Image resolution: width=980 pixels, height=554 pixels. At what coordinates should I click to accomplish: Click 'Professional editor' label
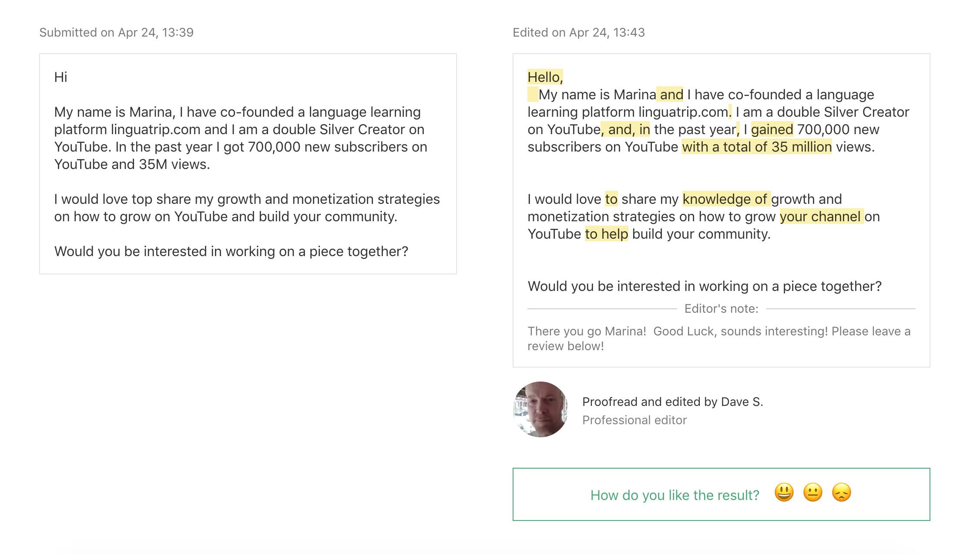pyautogui.click(x=634, y=420)
